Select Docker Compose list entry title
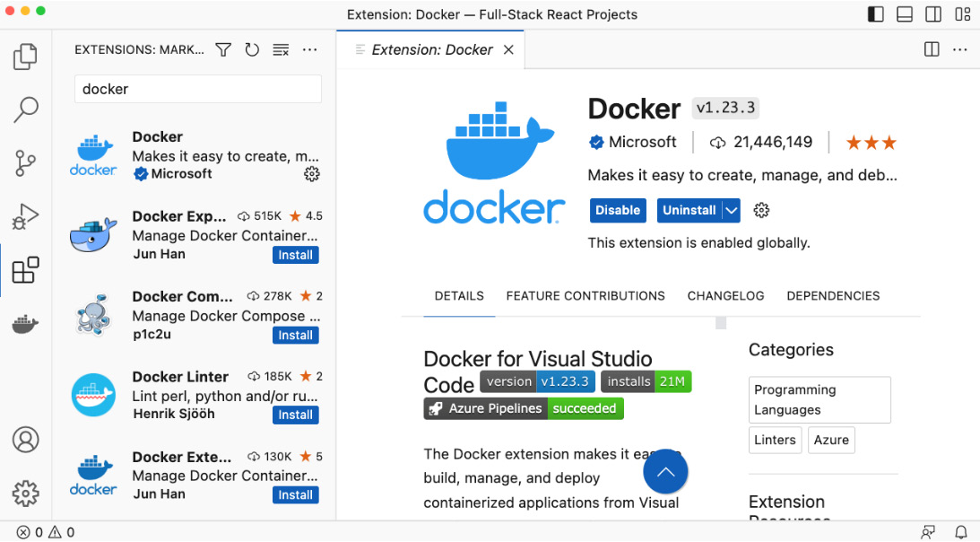 pos(182,296)
